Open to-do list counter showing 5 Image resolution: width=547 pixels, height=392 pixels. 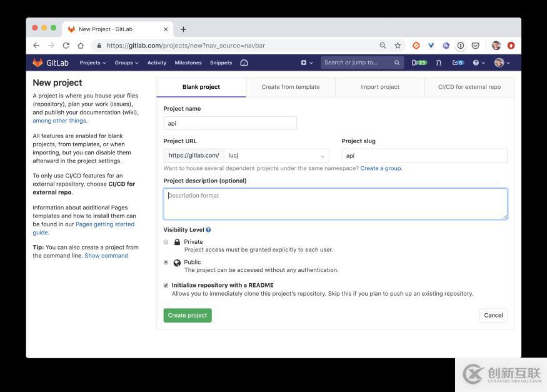tap(458, 63)
